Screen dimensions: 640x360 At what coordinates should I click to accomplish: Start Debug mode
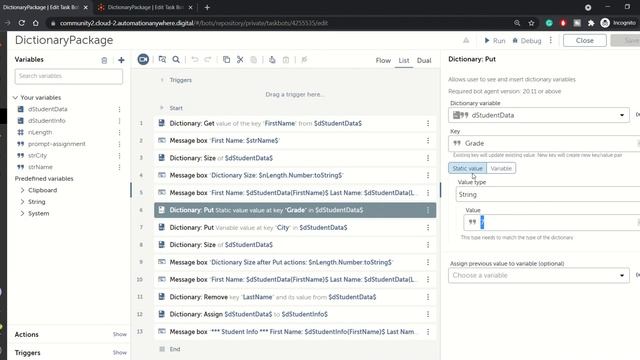pyautogui.click(x=527, y=40)
